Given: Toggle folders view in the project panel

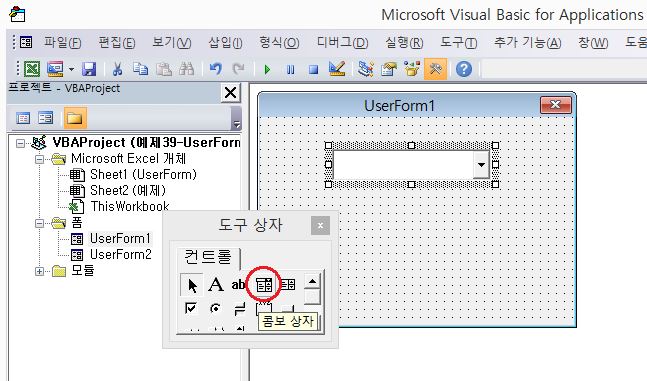Looking at the screenshot, I should [75, 118].
